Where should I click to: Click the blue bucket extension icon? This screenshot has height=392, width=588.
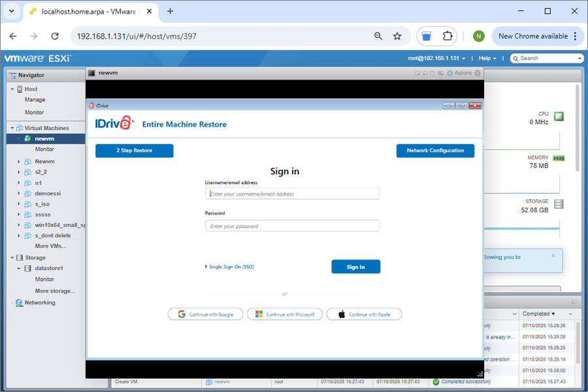(427, 37)
